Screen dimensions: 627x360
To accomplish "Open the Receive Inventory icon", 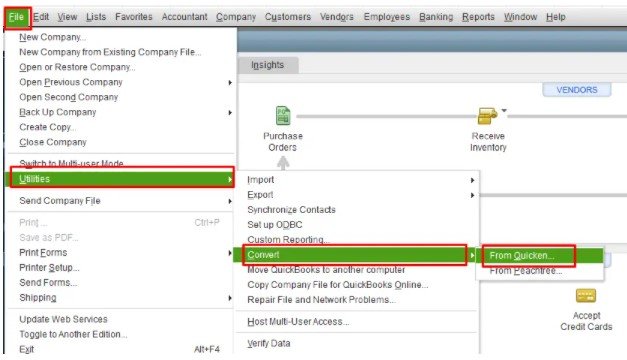I will coord(487,116).
